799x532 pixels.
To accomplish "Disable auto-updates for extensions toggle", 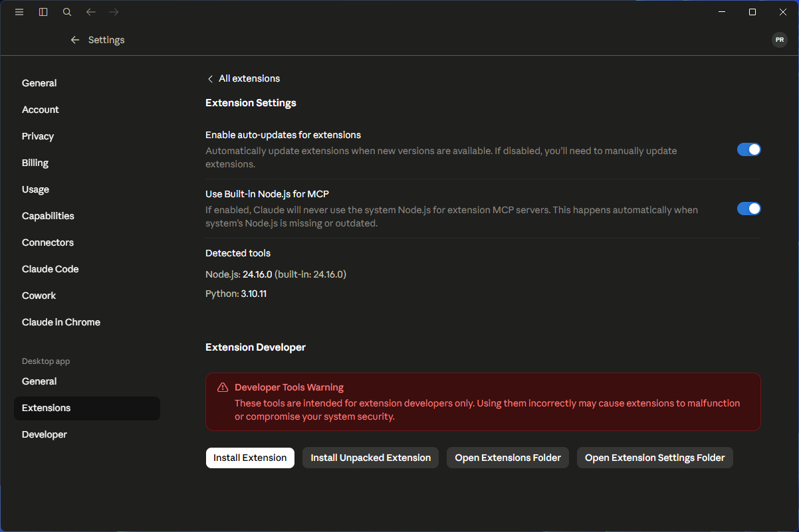I will [x=749, y=149].
